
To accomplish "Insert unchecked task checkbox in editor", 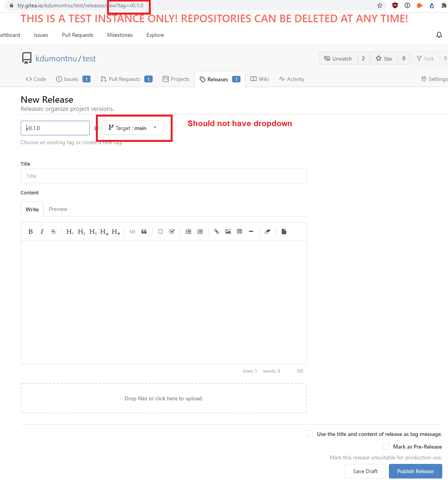I will click(161, 232).
